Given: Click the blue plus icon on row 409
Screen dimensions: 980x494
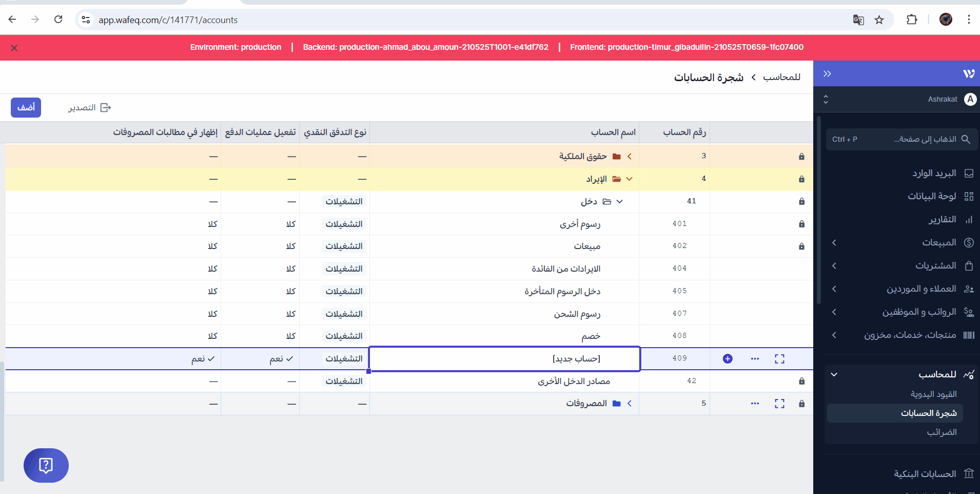Looking at the screenshot, I should (727, 359).
